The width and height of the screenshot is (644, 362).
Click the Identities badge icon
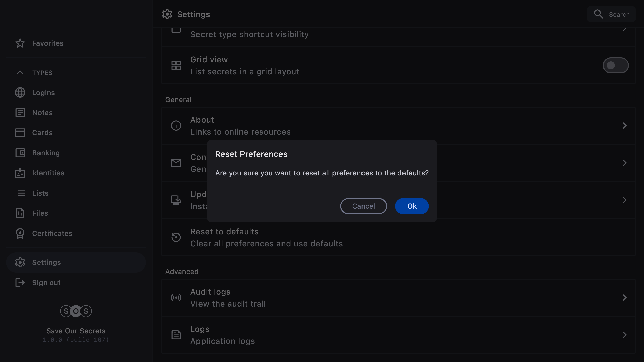tap(20, 173)
